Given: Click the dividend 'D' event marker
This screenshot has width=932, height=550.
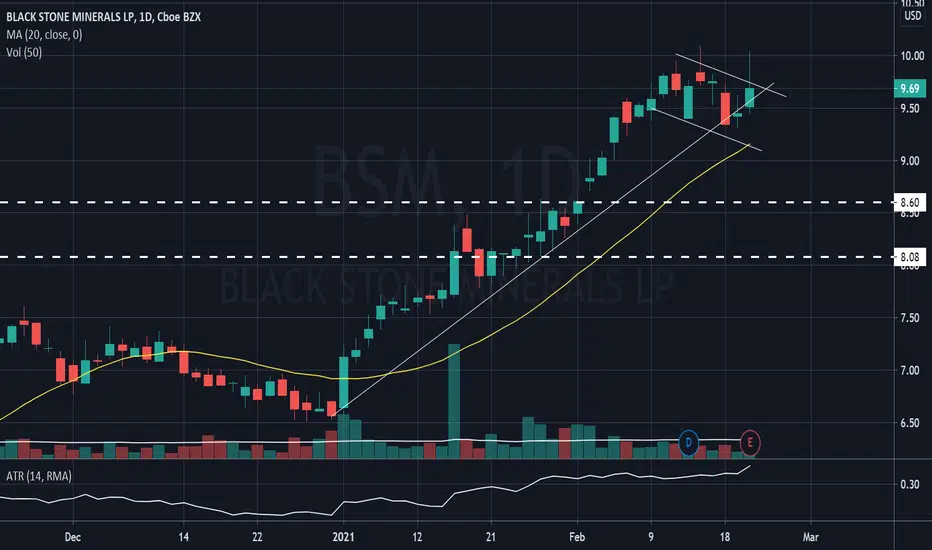Looking at the screenshot, I should (x=688, y=442).
